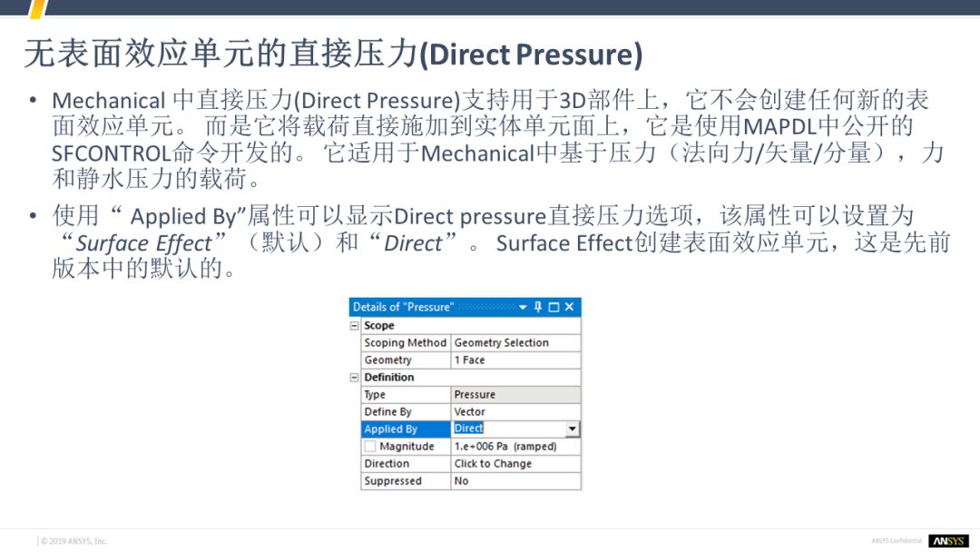980x552 pixels.
Task: Maximize the Details of "Pressure" panel
Action: tap(553, 307)
